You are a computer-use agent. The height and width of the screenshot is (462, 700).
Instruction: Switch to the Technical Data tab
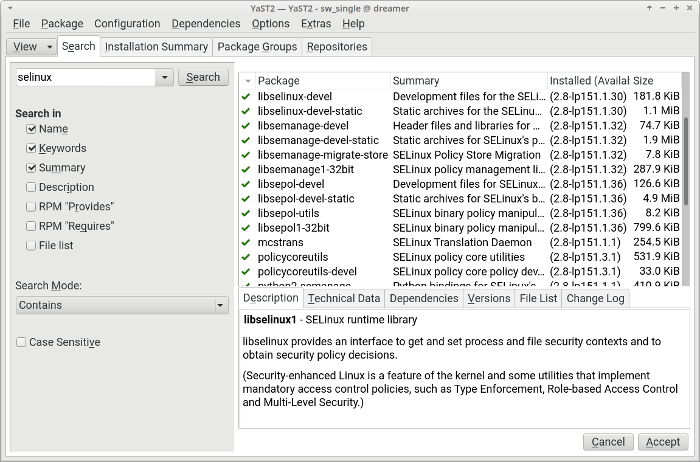pyautogui.click(x=343, y=298)
